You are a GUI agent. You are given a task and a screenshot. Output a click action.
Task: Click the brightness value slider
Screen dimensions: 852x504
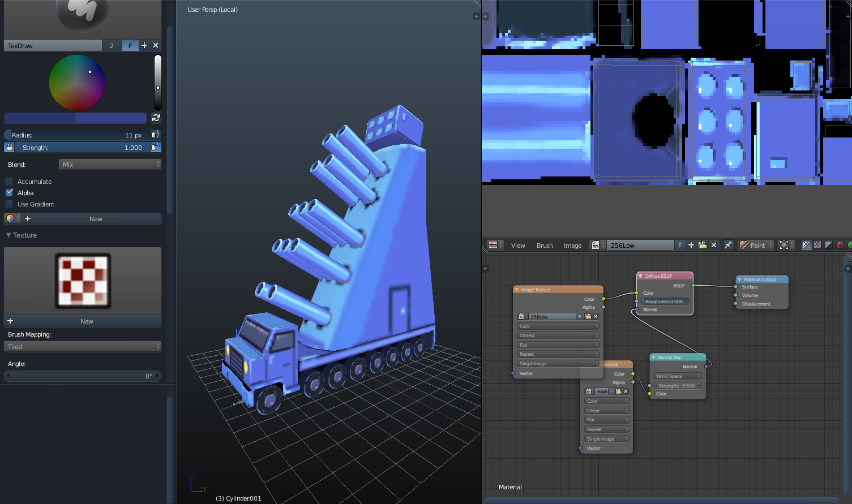click(158, 83)
